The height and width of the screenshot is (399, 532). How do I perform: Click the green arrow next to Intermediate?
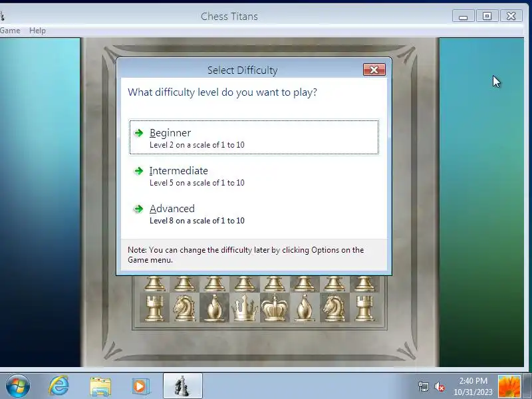tap(138, 171)
